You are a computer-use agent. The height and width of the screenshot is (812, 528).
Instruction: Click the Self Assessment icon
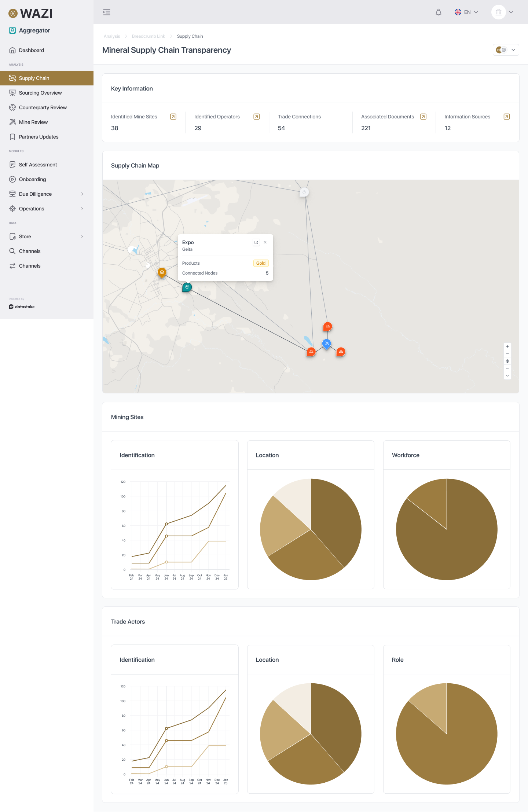pos(12,165)
